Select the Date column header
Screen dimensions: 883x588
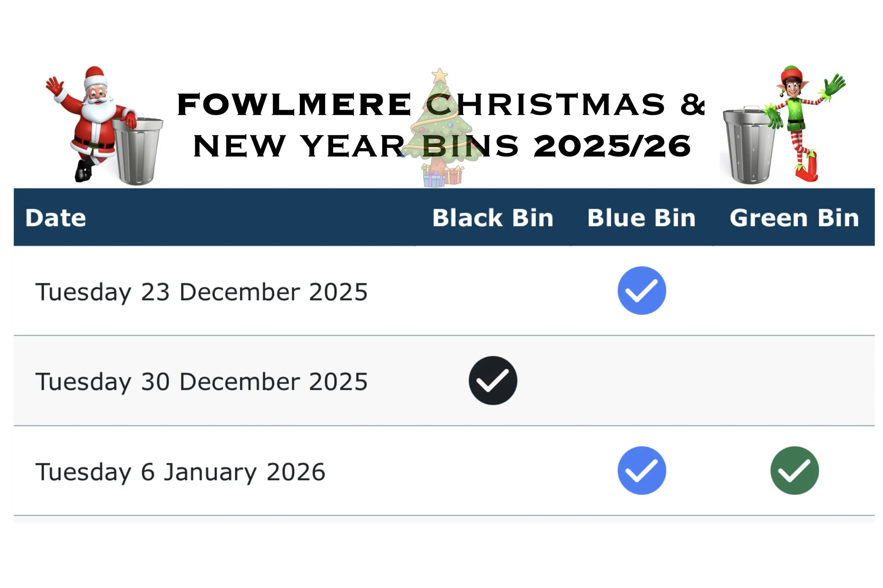[55, 218]
